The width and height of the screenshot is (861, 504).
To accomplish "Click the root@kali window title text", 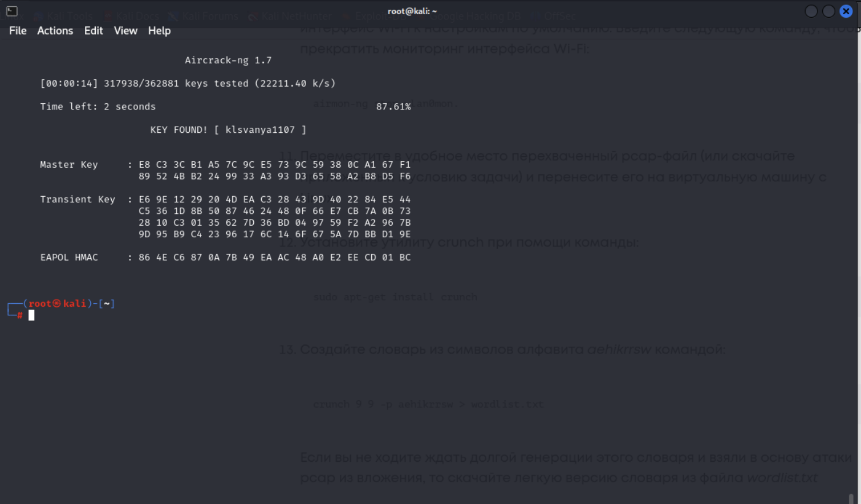I will click(x=412, y=11).
